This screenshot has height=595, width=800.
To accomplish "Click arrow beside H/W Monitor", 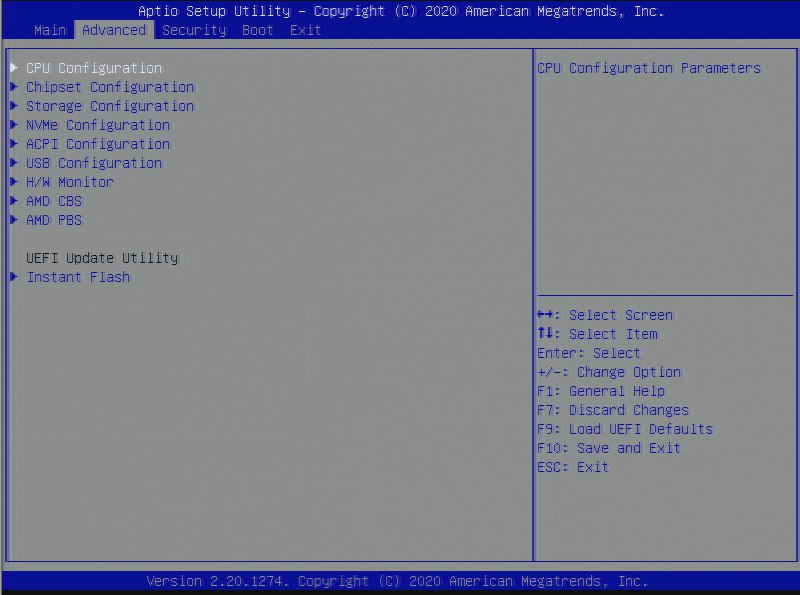I will 14,182.
